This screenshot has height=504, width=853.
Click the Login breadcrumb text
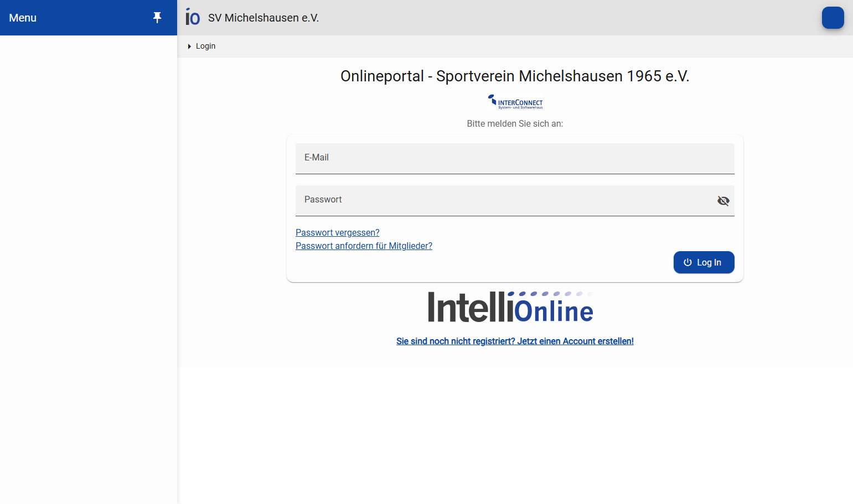(205, 46)
